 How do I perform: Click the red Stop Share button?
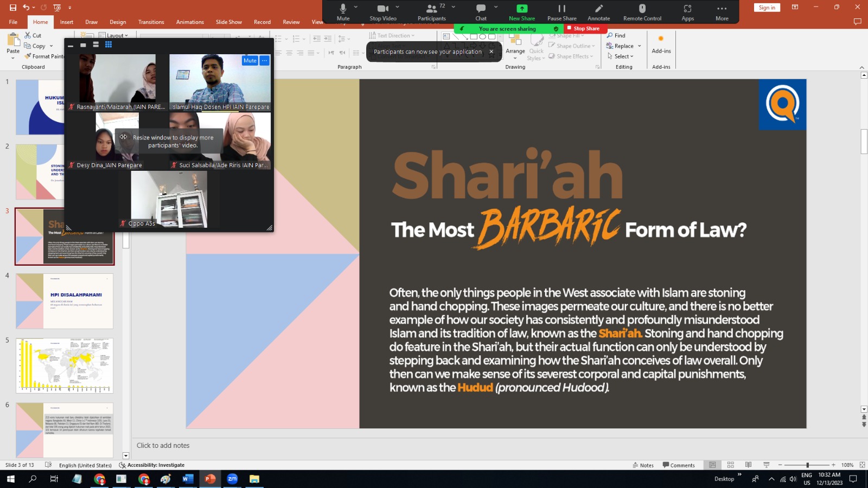click(x=583, y=29)
